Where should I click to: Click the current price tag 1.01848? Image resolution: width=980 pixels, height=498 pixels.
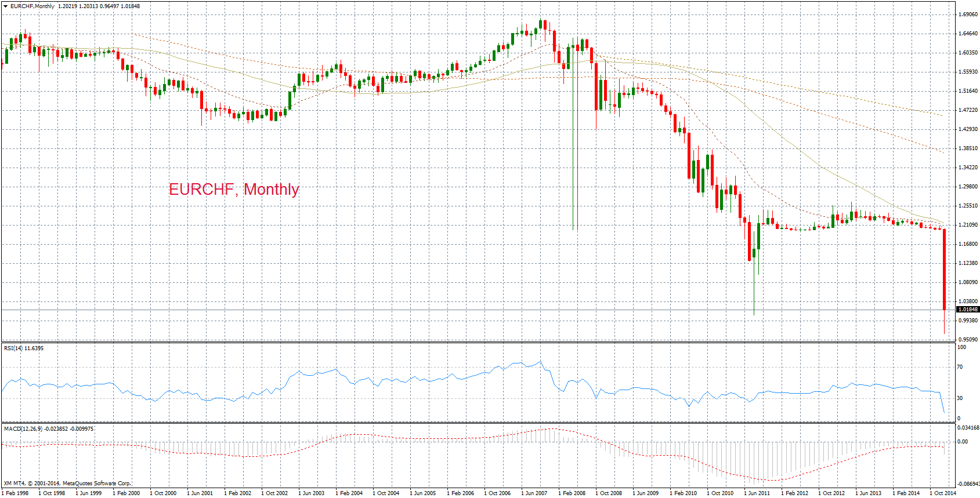(968, 309)
